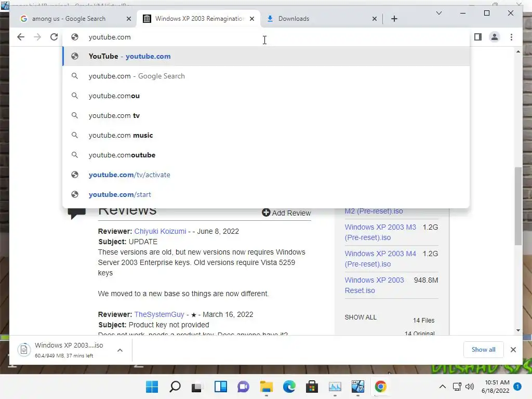
Task: Close the Windows XP 2003 Reimagination tab
Action: tap(252, 19)
